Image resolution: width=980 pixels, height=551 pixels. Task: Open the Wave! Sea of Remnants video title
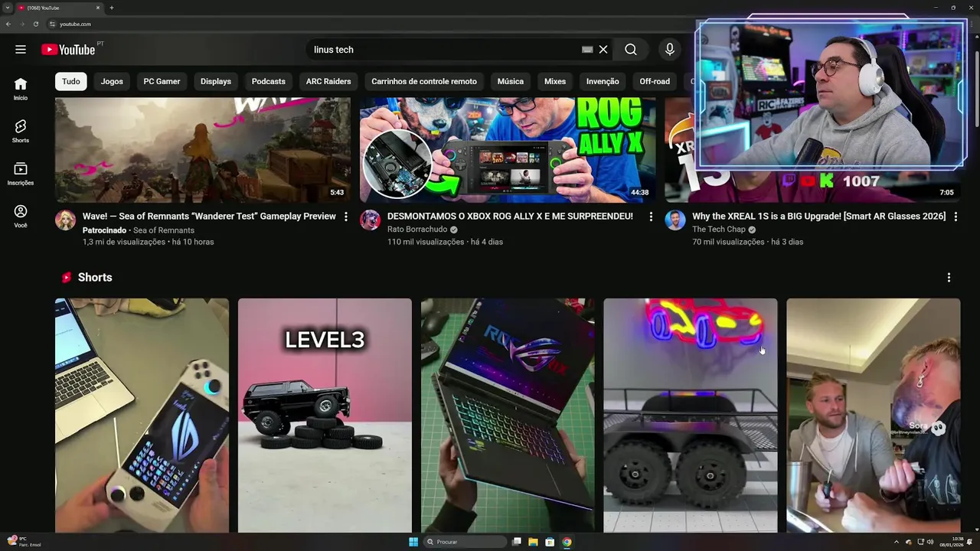pos(209,217)
